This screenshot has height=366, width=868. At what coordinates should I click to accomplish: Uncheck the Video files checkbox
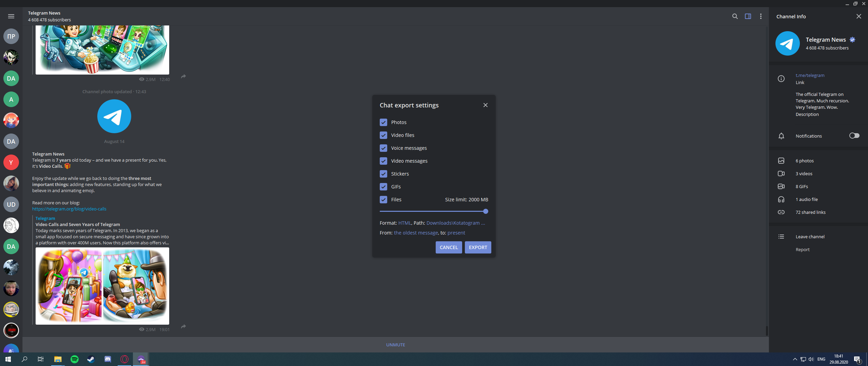(383, 135)
